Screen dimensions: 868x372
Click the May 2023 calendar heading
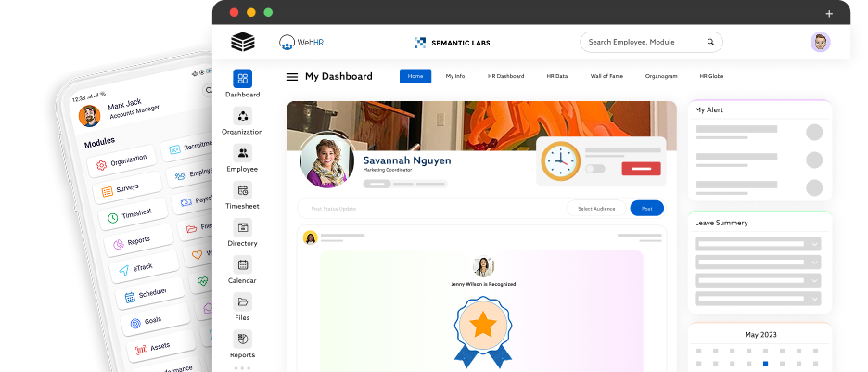(x=760, y=334)
